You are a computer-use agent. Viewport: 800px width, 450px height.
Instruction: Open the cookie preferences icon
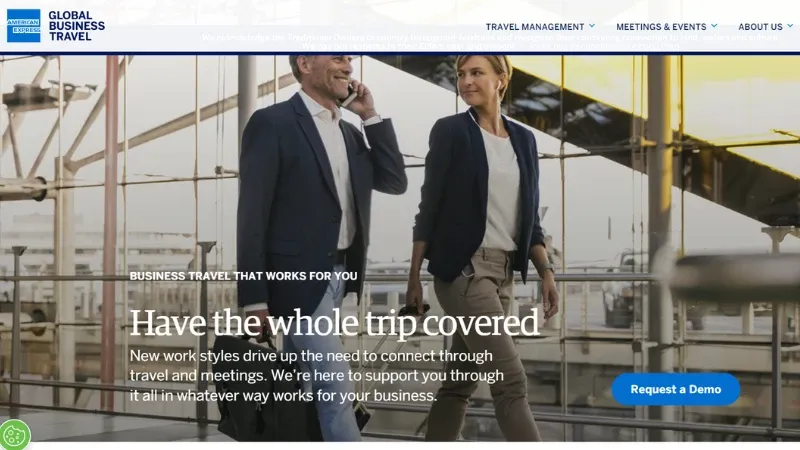click(x=14, y=435)
